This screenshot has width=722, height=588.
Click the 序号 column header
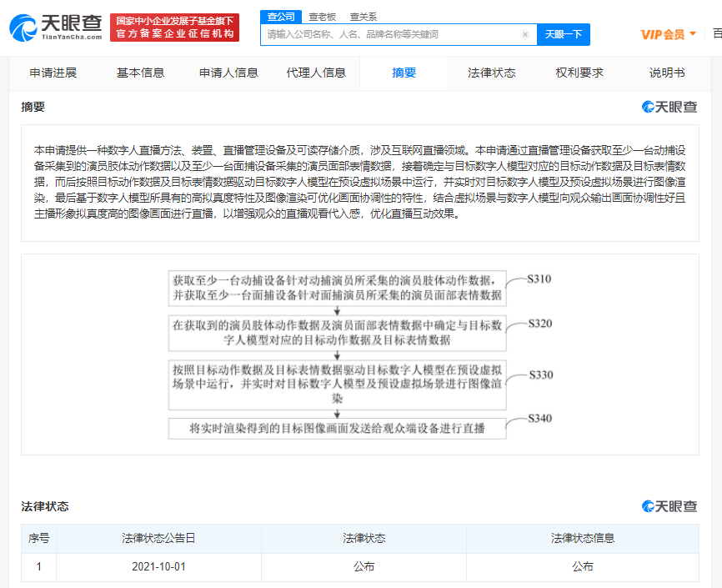point(38,538)
